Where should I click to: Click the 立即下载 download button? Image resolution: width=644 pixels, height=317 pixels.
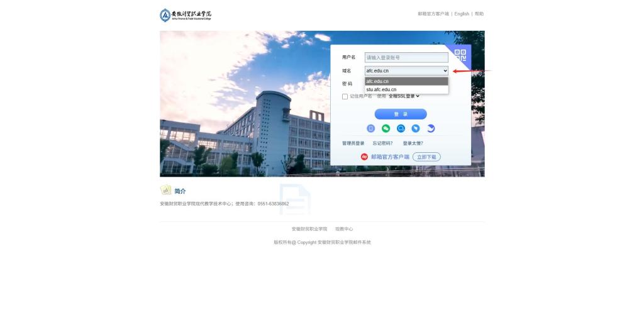point(426,157)
